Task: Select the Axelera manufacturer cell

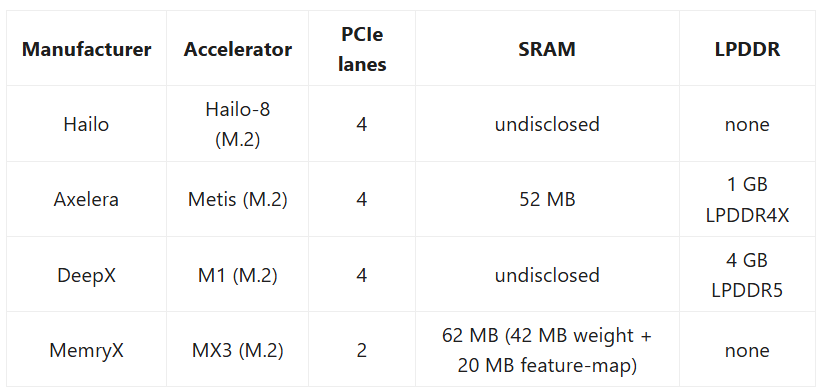Action: (x=86, y=199)
